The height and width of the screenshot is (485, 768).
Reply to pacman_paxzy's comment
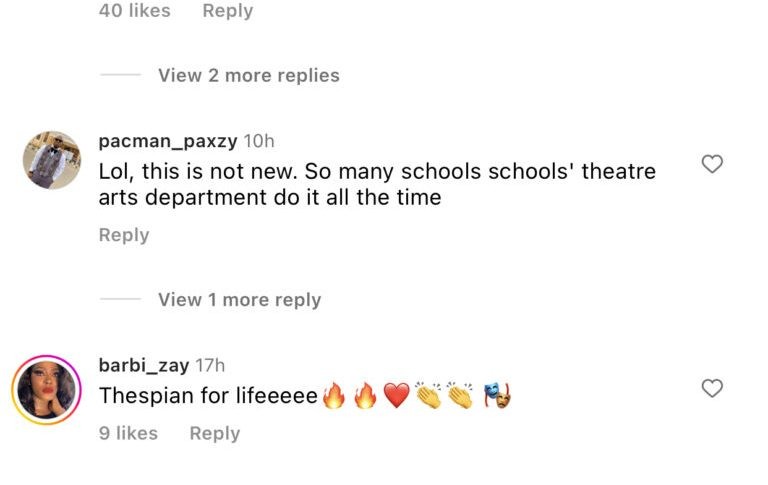click(123, 235)
